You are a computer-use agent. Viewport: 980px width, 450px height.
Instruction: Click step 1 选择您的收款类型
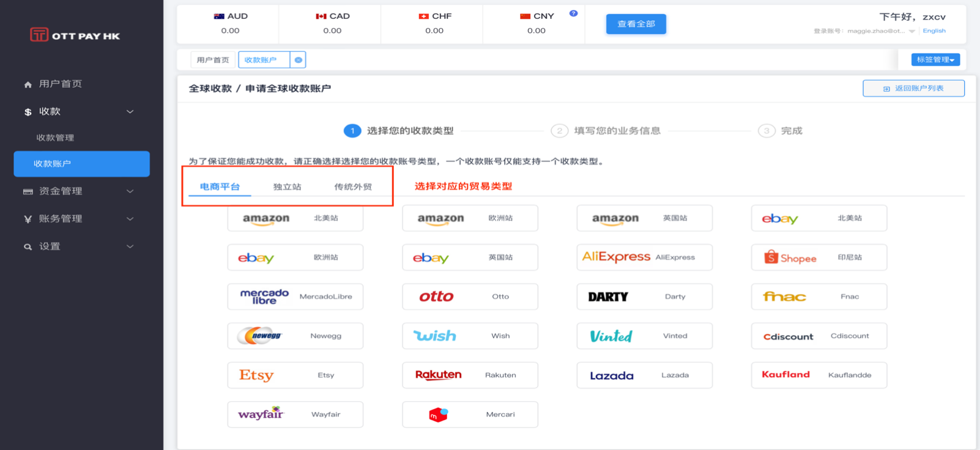(x=399, y=131)
